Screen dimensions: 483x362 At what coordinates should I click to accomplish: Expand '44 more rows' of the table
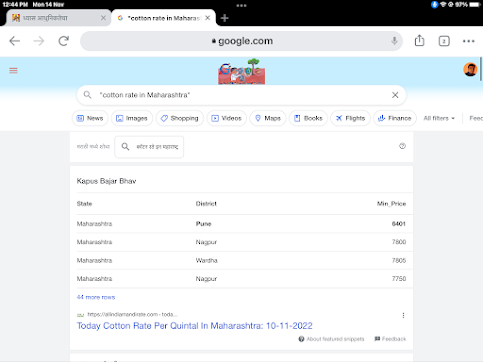[96, 297]
